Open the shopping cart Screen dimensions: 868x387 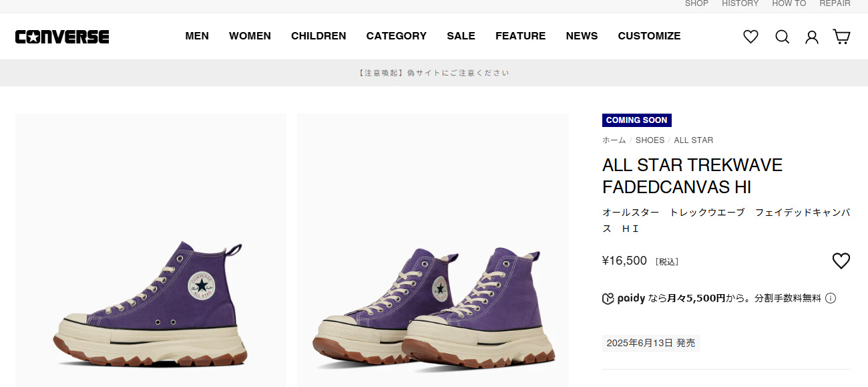point(841,37)
